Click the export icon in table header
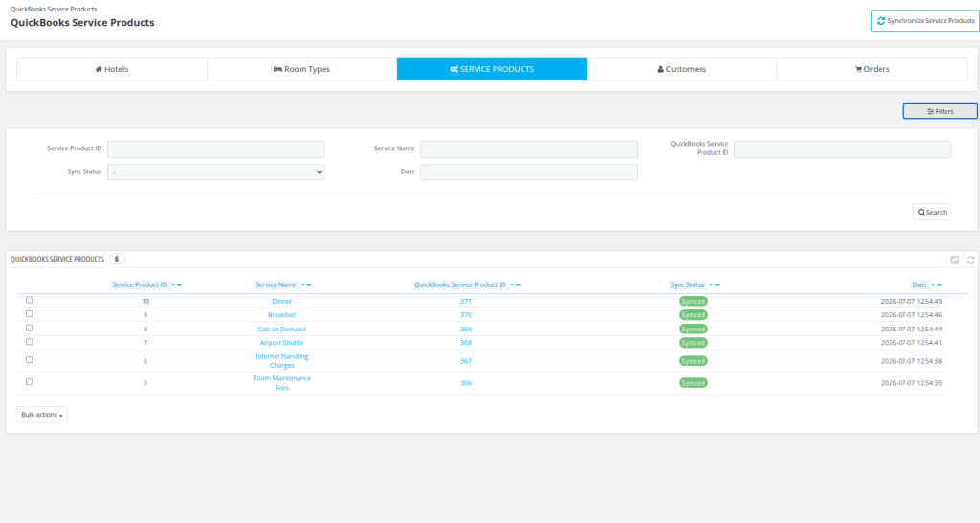Screen dimensions: 980x523 coord(954,260)
